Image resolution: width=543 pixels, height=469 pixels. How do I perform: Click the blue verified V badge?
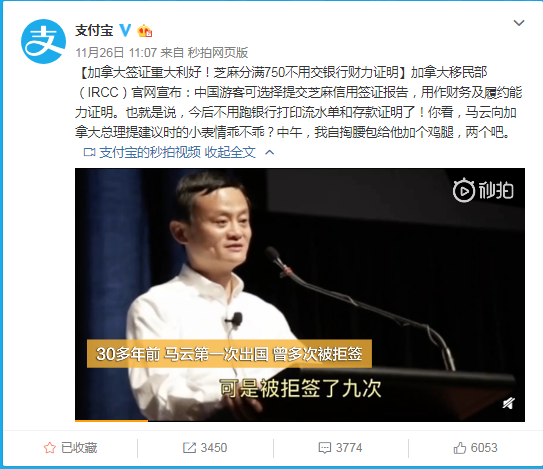125,30
